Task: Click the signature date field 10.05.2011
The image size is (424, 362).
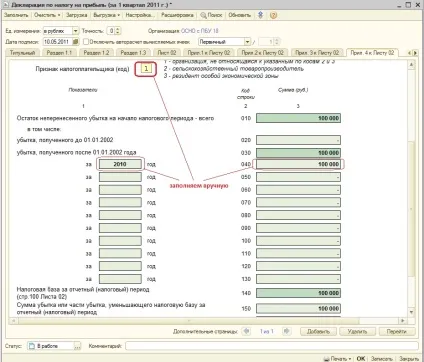Action: click(58, 42)
